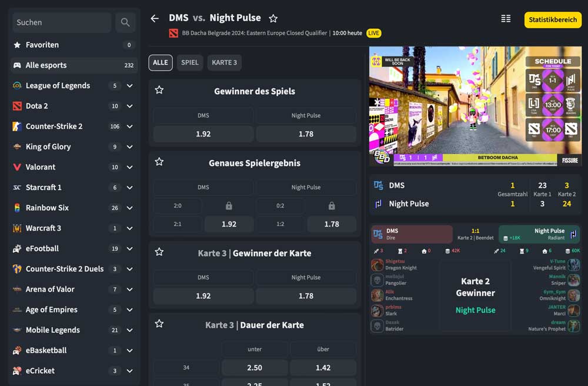The height and width of the screenshot is (386, 588).
Task: Open Alle esports in the sidebar
Action: (74, 65)
